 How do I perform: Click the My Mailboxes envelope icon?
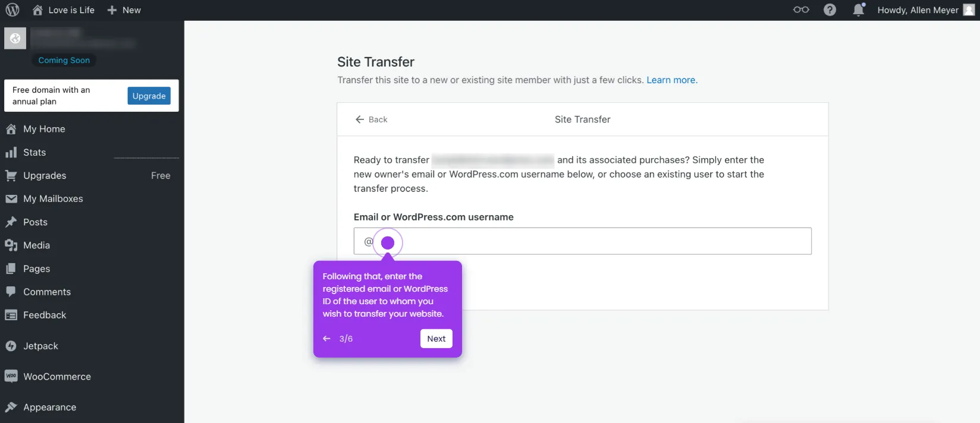(x=11, y=199)
